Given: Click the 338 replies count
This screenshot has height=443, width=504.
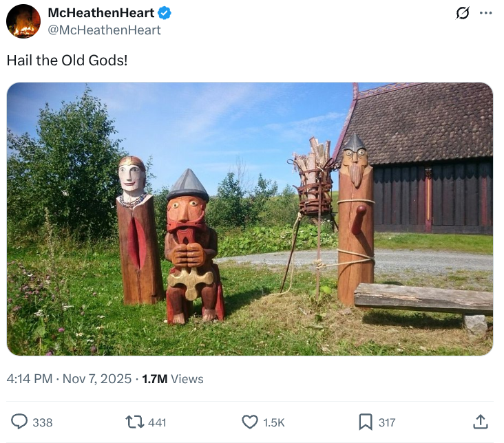Looking at the screenshot, I should [x=43, y=422].
